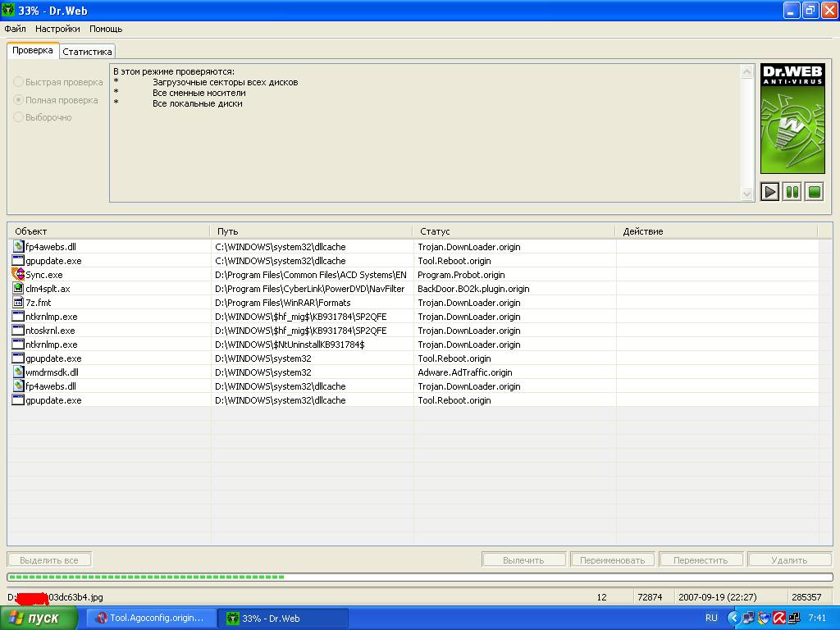Sort by the Объект column header
Screen dimensions: 840x630
[108, 231]
